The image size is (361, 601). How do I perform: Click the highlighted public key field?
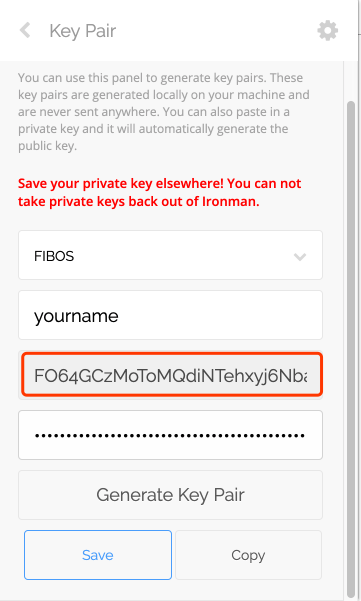click(x=172, y=374)
